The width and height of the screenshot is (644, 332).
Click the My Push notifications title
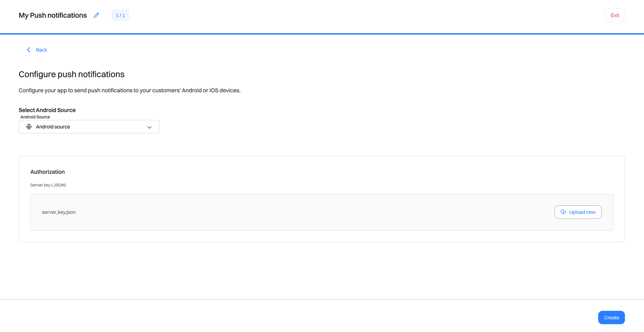tap(53, 15)
